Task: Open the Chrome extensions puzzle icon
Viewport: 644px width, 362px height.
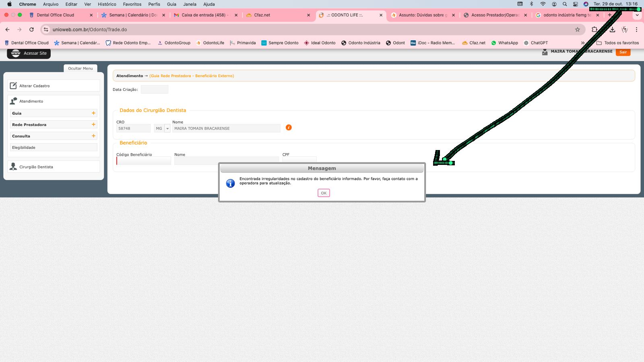Action: (594, 29)
